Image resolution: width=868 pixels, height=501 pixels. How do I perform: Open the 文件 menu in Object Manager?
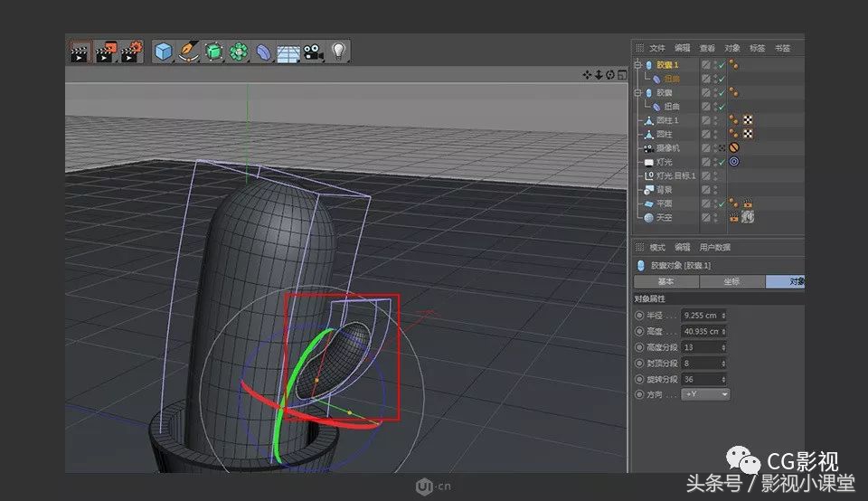[657, 48]
